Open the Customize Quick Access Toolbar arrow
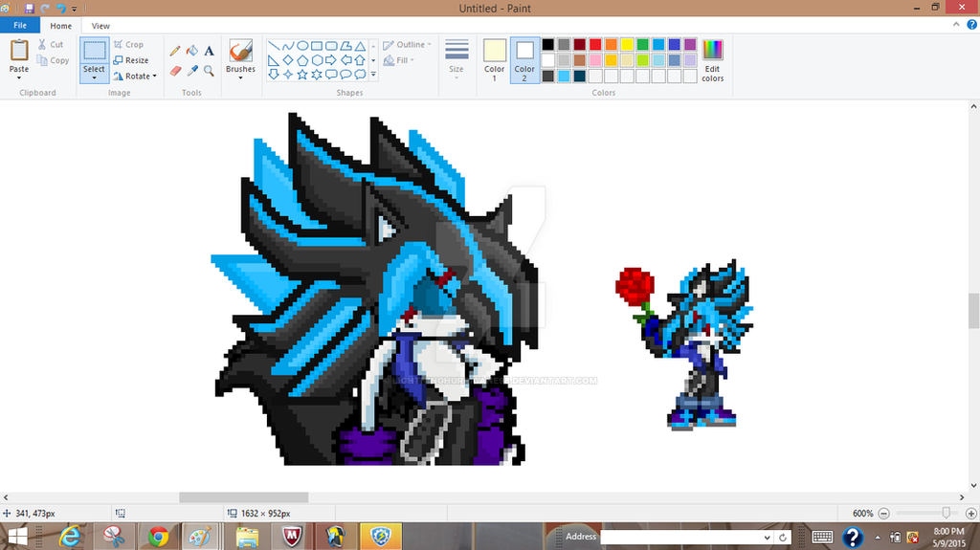Screen dimensions: 980x550 (75, 9)
